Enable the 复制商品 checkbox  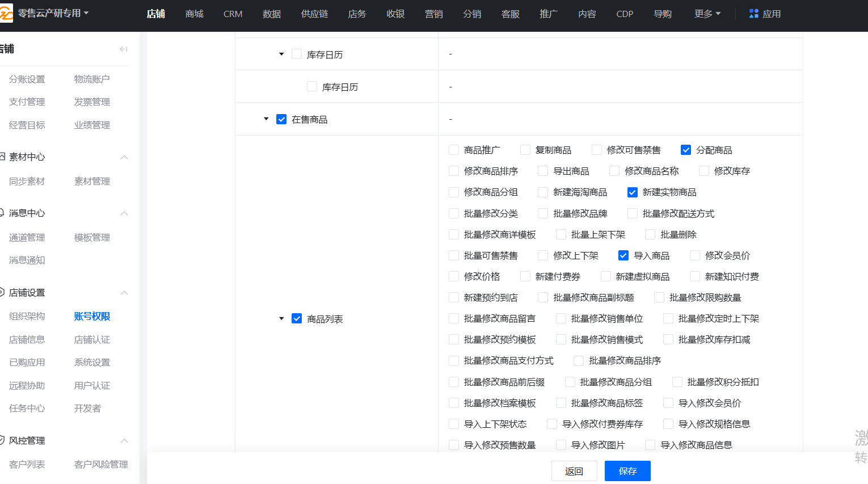pyautogui.click(x=525, y=150)
